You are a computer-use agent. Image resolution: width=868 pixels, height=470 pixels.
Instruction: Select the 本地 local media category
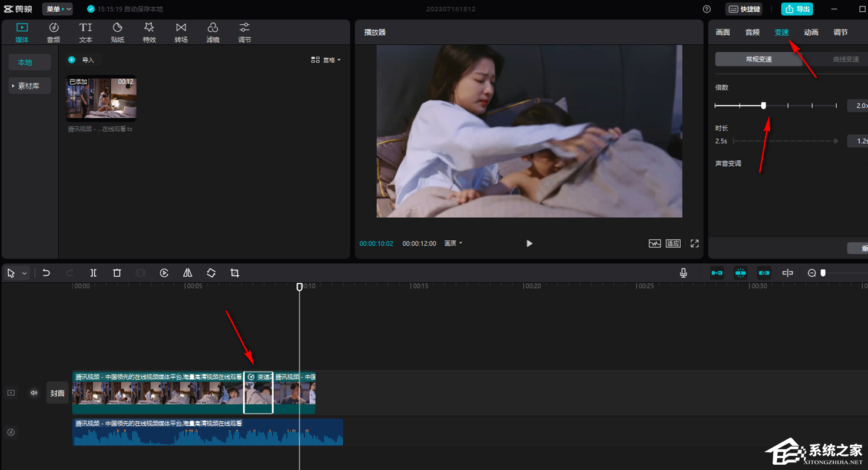click(29, 62)
